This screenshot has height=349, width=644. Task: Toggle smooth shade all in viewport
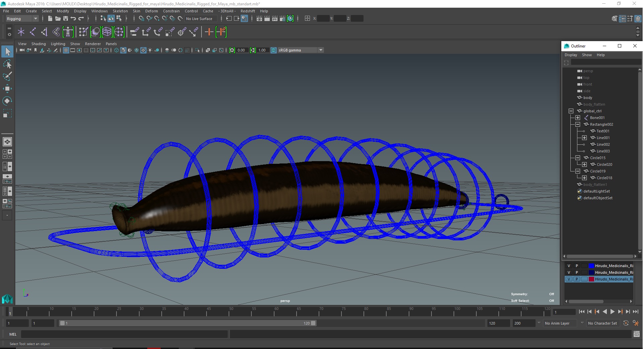123,50
